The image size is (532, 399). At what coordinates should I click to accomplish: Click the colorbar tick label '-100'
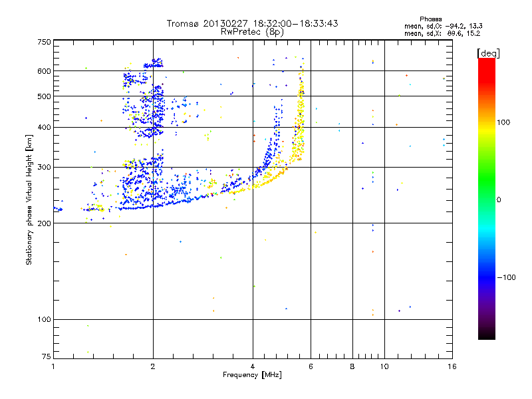[506, 277]
